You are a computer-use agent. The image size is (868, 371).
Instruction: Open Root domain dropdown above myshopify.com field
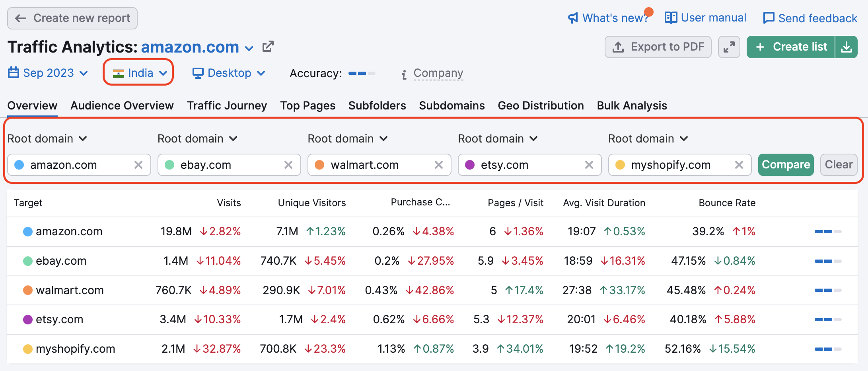(x=648, y=139)
